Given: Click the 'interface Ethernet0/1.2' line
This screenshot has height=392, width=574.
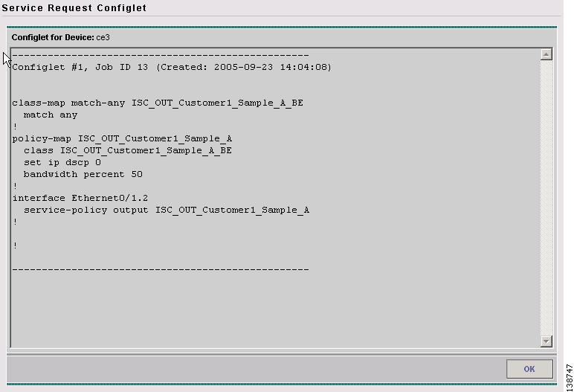Looking at the screenshot, I should (x=80, y=198).
